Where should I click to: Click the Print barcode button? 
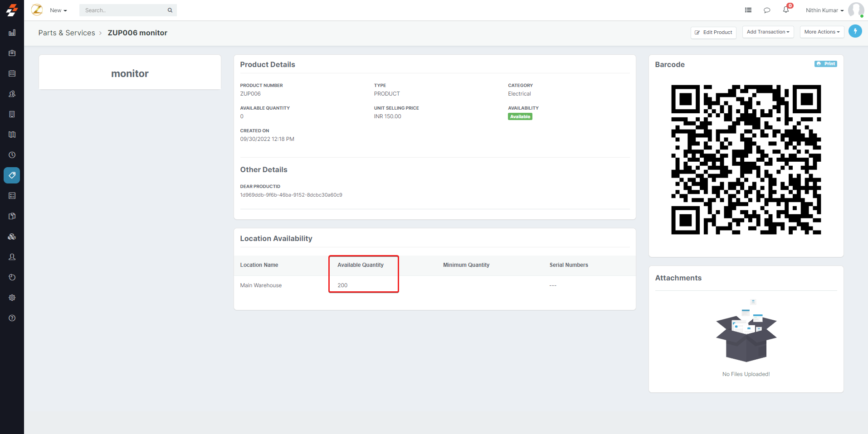pos(825,64)
